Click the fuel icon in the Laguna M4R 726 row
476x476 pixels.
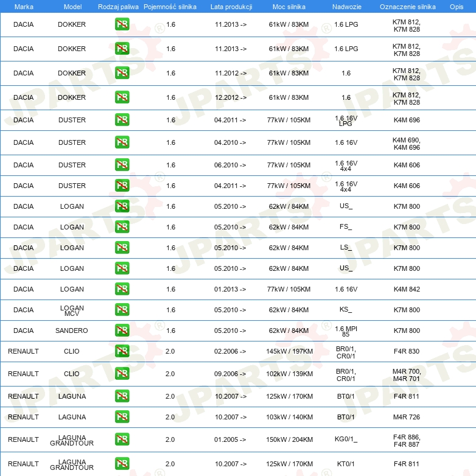tap(122, 417)
